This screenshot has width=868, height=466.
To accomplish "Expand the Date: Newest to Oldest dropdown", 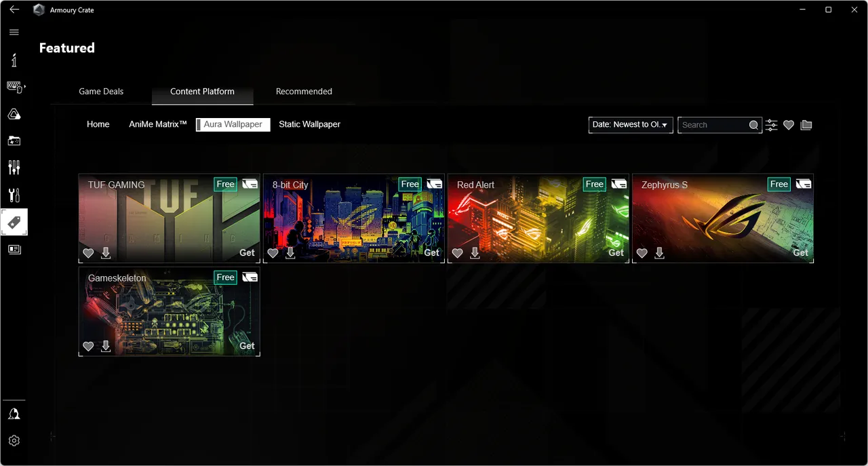I will click(x=631, y=125).
